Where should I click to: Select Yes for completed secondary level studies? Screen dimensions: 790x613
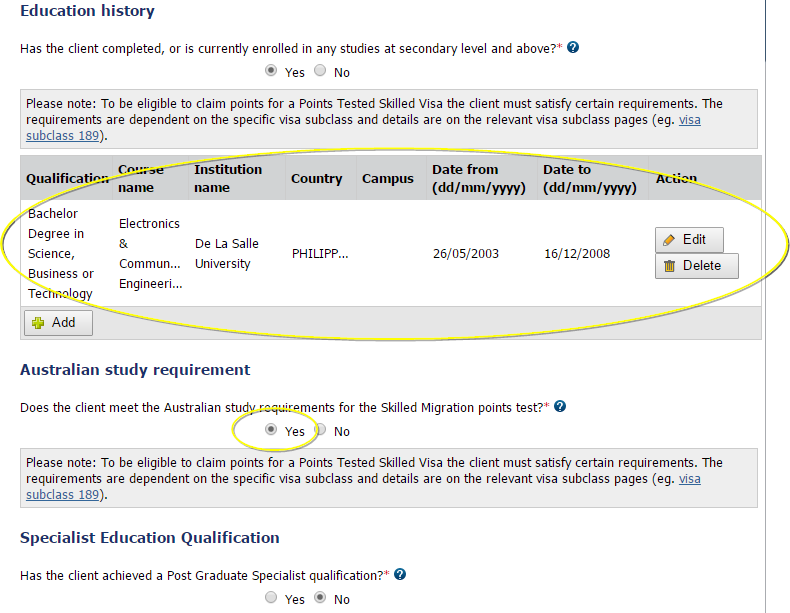tap(271, 72)
